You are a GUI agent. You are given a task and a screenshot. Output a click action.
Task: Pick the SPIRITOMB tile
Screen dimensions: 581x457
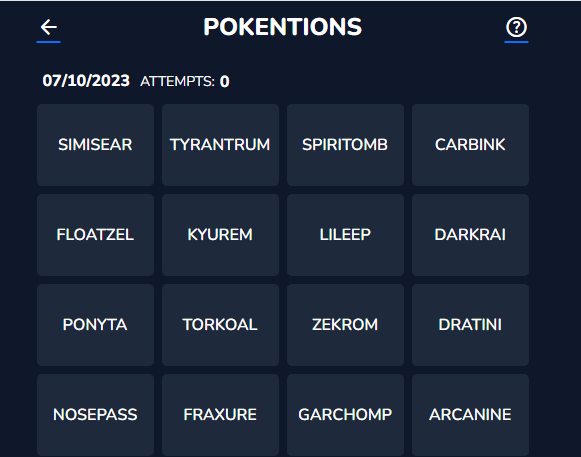point(345,145)
